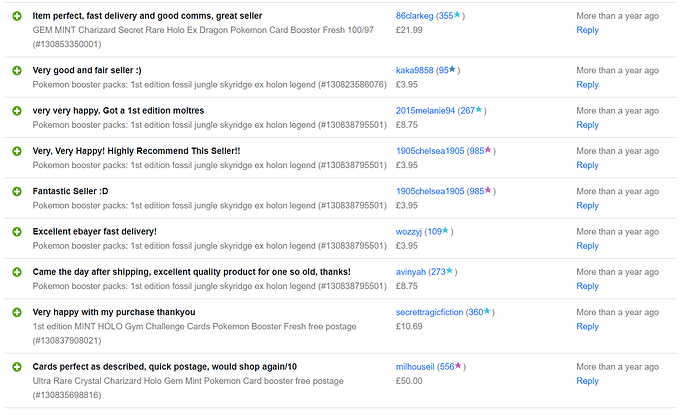This screenshot has width=690, height=415.
Task: Reply to milhouseil's £50.00 feedback
Action: [x=587, y=381]
